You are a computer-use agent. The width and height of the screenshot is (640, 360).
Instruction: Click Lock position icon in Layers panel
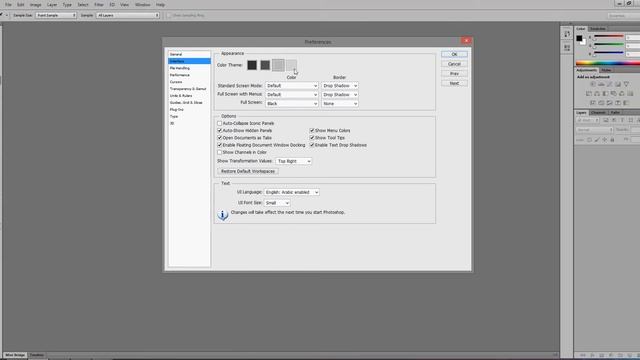[604, 140]
